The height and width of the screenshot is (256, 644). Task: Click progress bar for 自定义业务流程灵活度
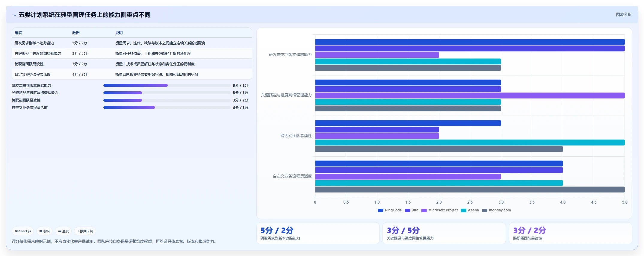[x=167, y=107]
